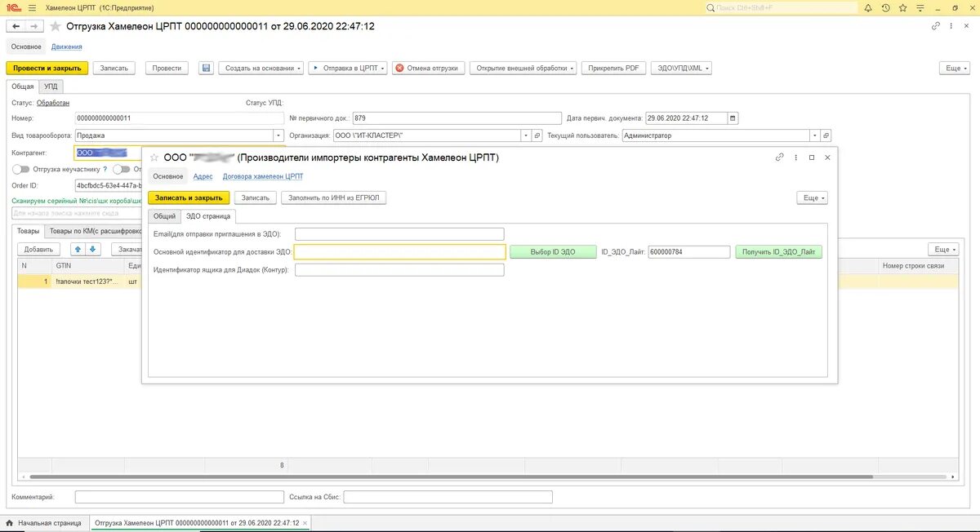The height and width of the screenshot is (532, 980).
Task: Select the Товары tab
Action: tap(28, 231)
